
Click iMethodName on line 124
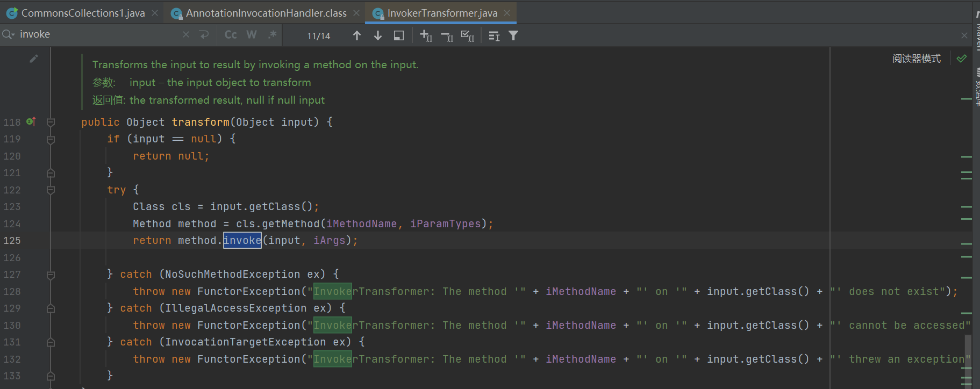[362, 224]
